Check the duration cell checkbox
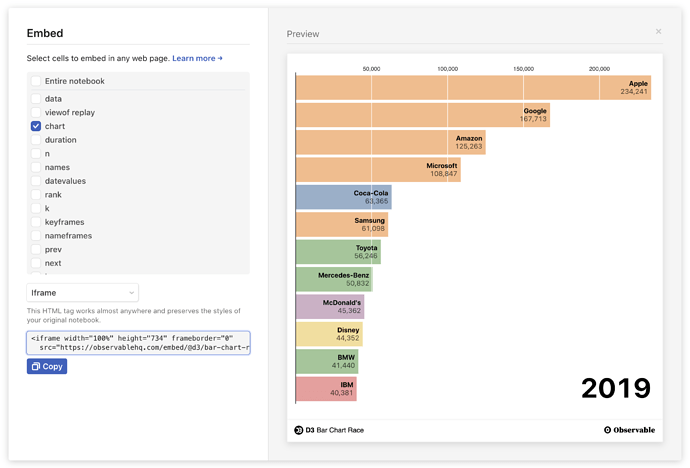The image size is (690, 468). [37, 140]
